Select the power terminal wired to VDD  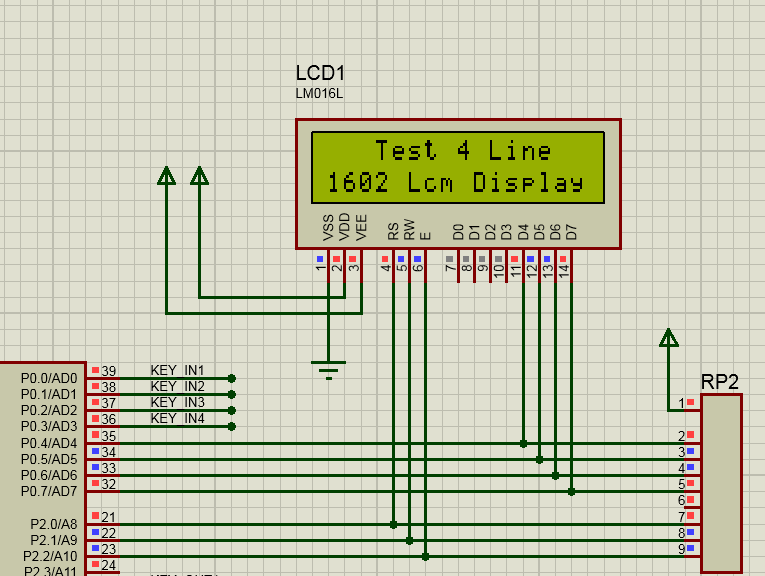(x=199, y=176)
